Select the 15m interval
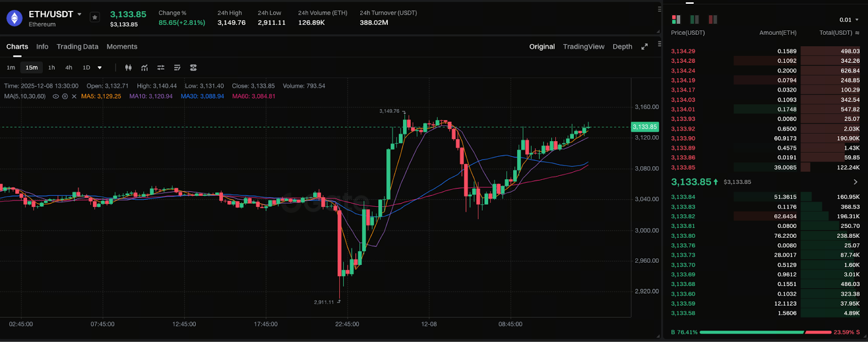This screenshot has height=342, width=868. click(31, 68)
